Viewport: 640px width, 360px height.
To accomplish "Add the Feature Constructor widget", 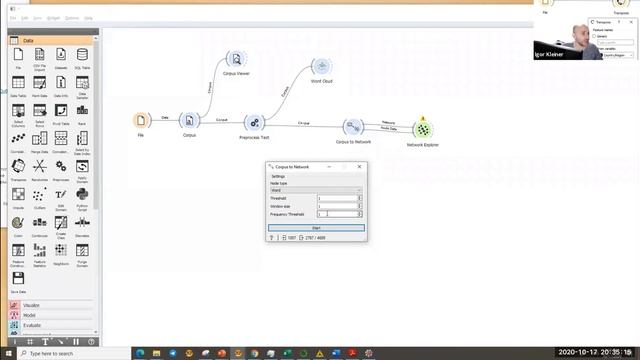I will click(18, 255).
